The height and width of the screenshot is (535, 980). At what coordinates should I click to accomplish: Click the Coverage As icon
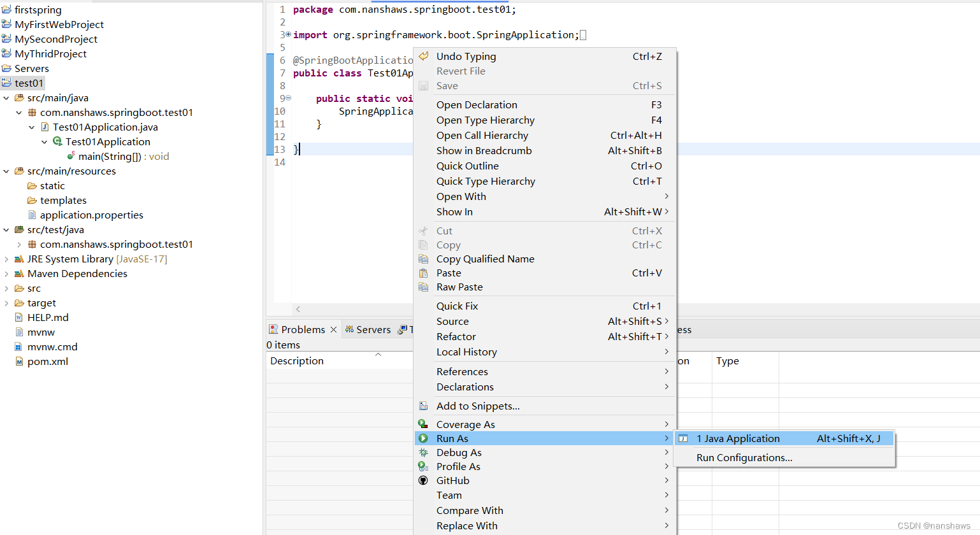click(x=424, y=424)
